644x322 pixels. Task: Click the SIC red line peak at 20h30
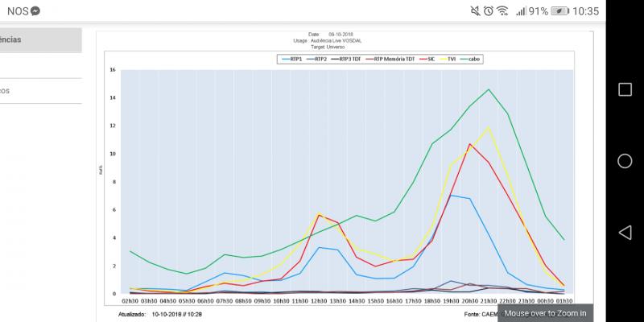coord(470,144)
